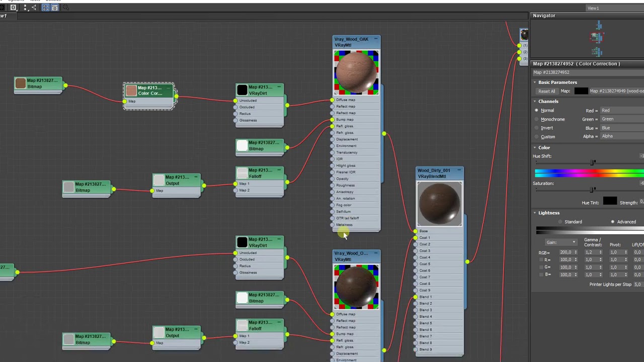Click Diffuse map input socket on Vray_Wood_OAK
This screenshot has height=362, width=644.
332,100
